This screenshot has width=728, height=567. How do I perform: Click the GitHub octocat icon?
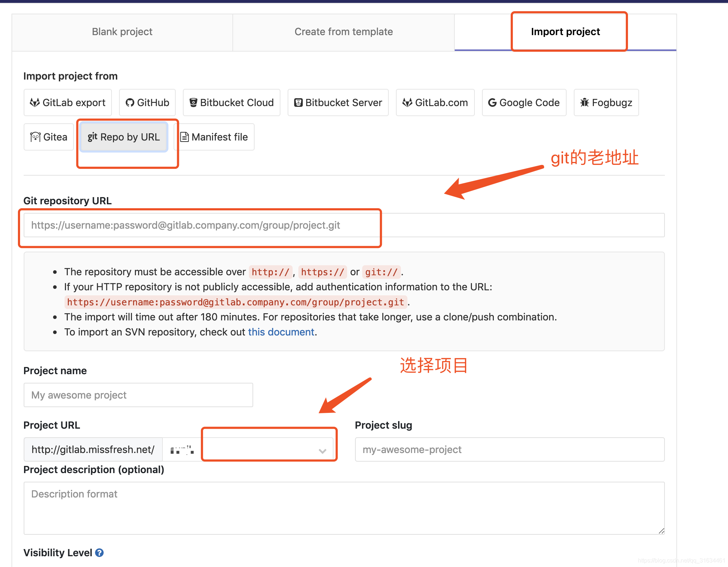[130, 103]
